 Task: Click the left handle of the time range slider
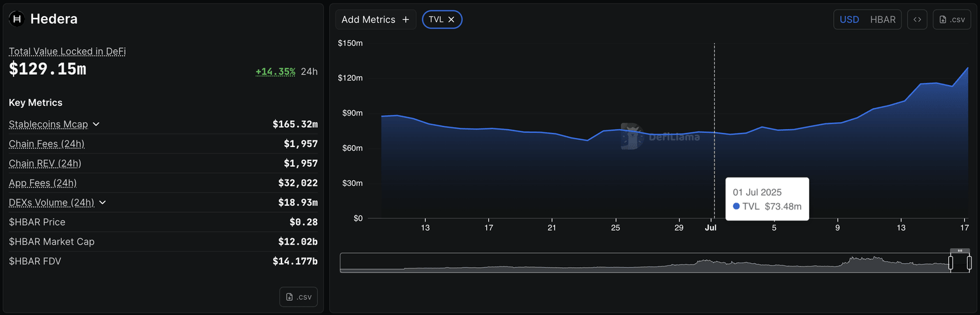click(950, 263)
